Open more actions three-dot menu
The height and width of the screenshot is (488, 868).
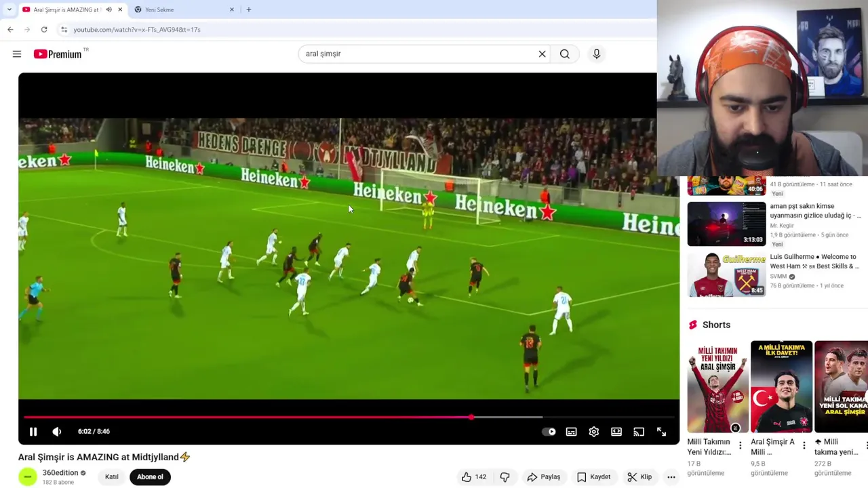(671, 477)
